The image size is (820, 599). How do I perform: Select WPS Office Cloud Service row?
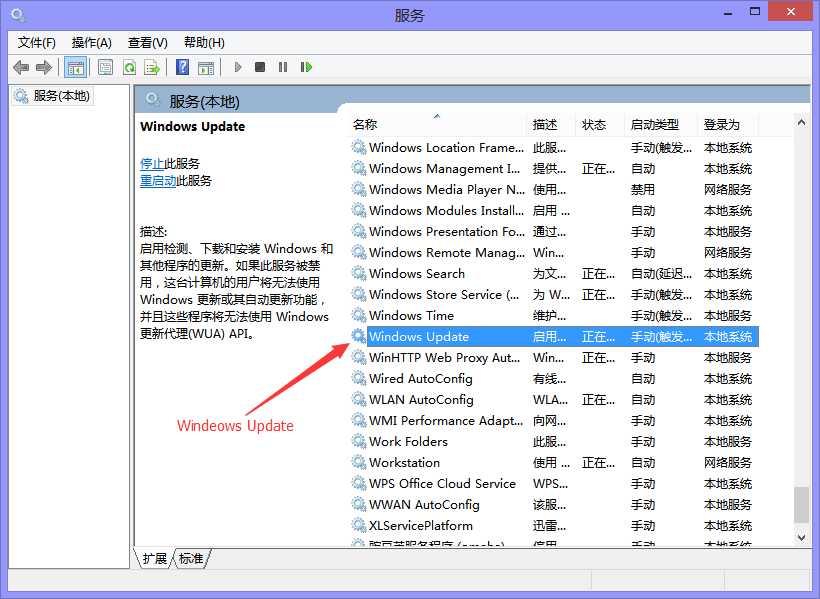click(553, 483)
